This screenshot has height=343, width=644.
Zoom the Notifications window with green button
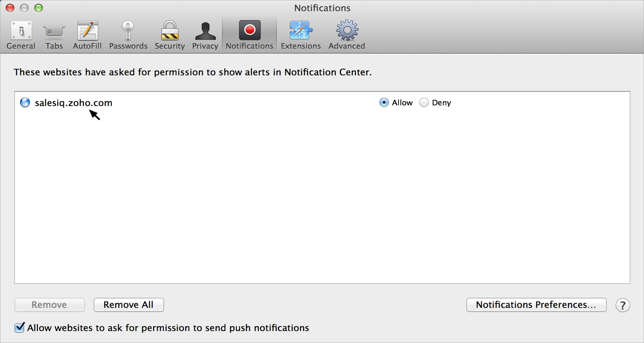(39, 8)
